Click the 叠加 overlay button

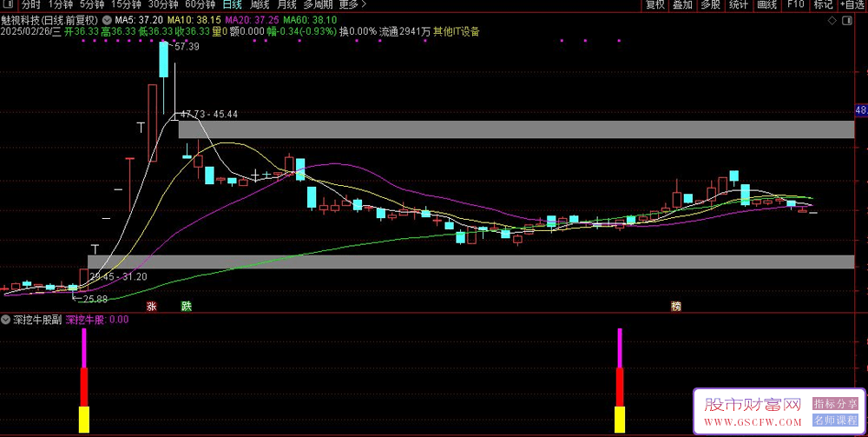coord(682,5)
